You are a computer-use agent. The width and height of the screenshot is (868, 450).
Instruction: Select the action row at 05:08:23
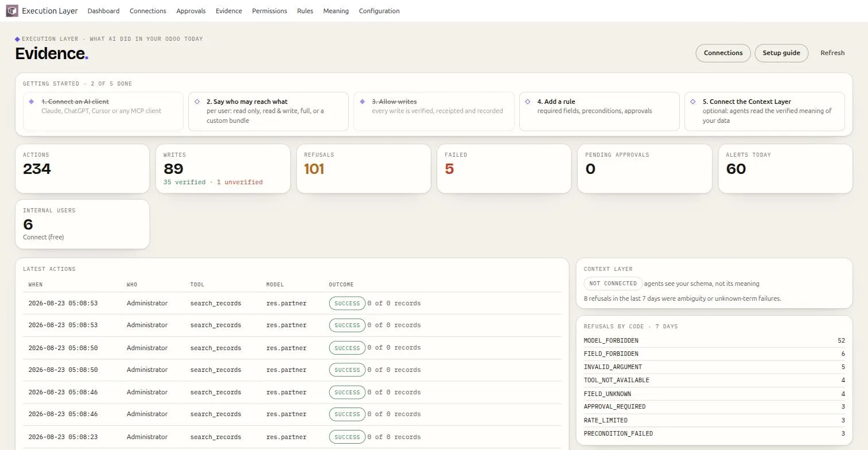point(292,437)
